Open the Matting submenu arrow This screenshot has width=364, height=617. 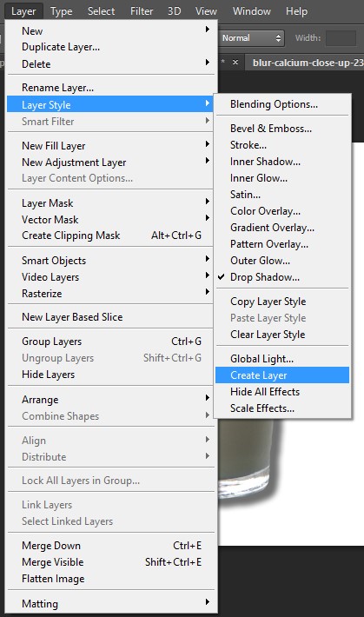point(207,602)
